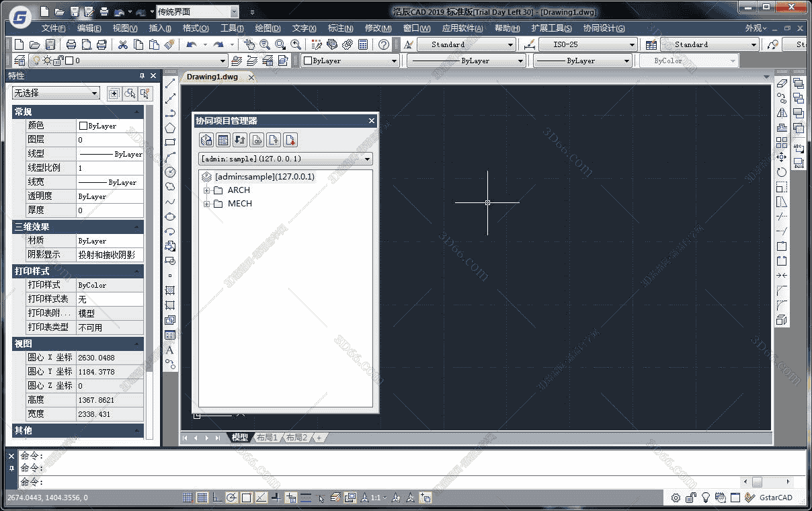Switch to the 布局1 layout tab
The height and width of the screenshot is (511, 812).
click(266, 438)
